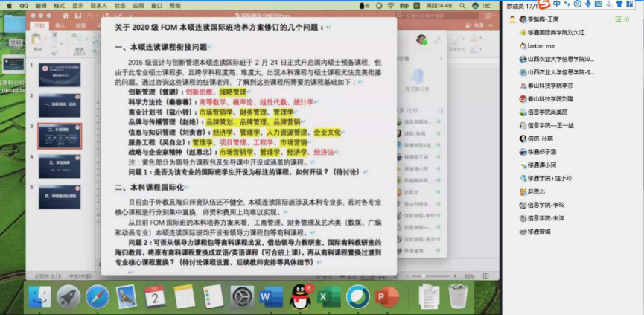Switch to Excel via Dock icon
This screenshot has height=315, width=644.
(x=325, y=296)
